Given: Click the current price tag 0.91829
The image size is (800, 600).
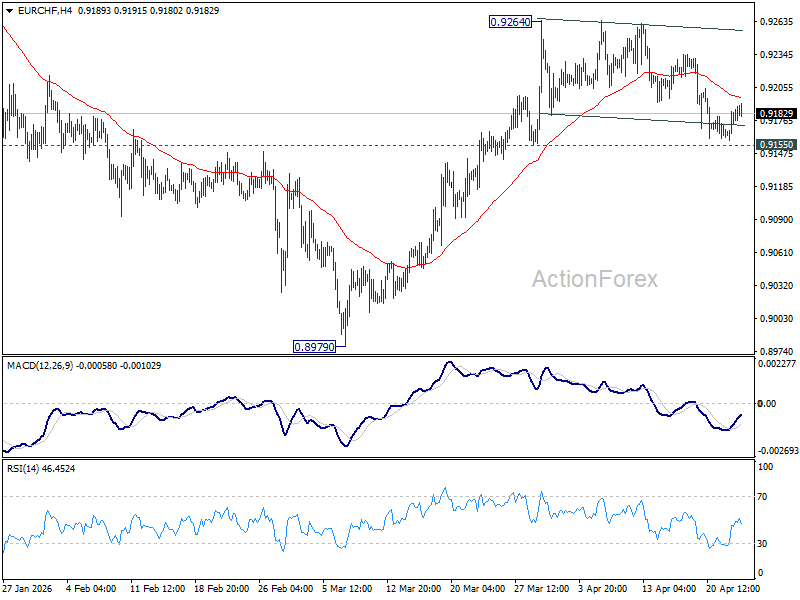Looking at the screenshot, I should pyautogui.click(x=777, y=114).
